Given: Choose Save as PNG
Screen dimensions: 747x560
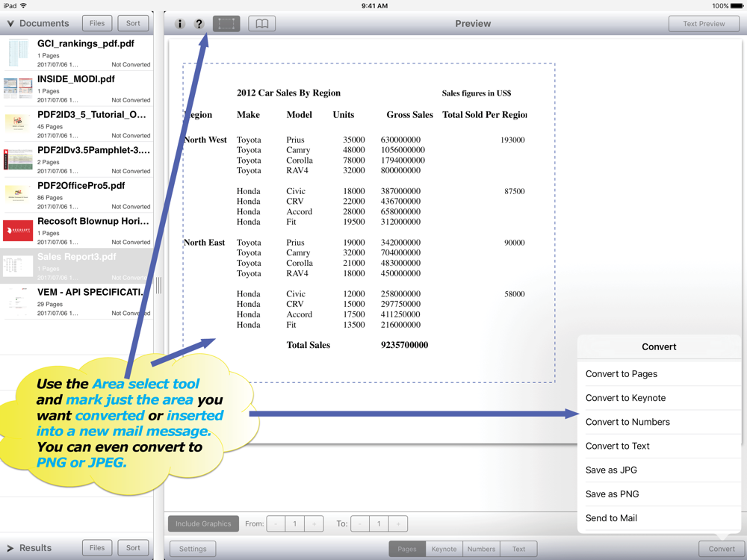Looking at the screenshot, I should (660, 494).
